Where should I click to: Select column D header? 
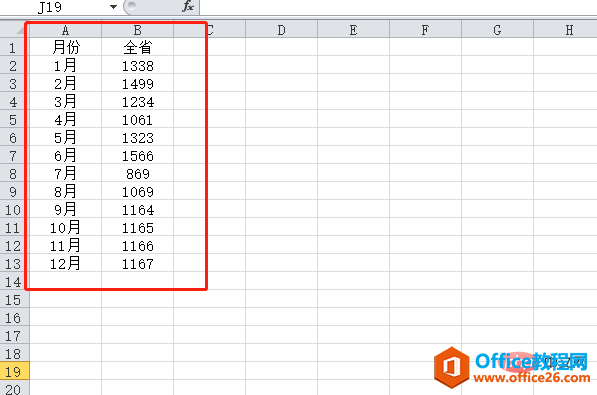(281, 30)
